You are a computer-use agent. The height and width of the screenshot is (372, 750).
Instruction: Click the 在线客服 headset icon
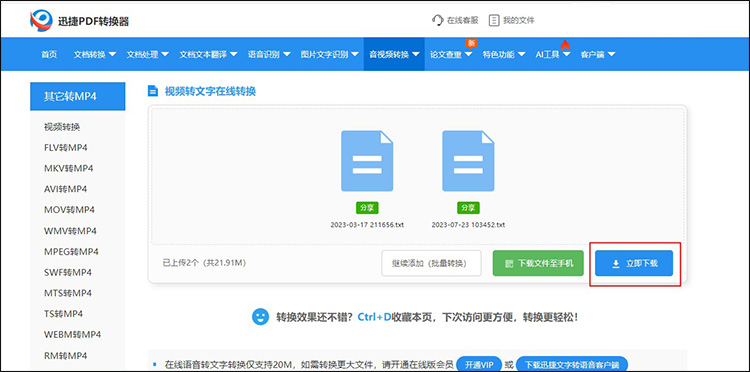point(438,20)
